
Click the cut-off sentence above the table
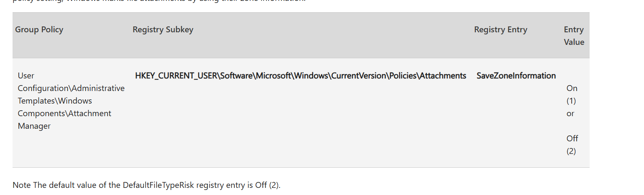pos(159,1)
